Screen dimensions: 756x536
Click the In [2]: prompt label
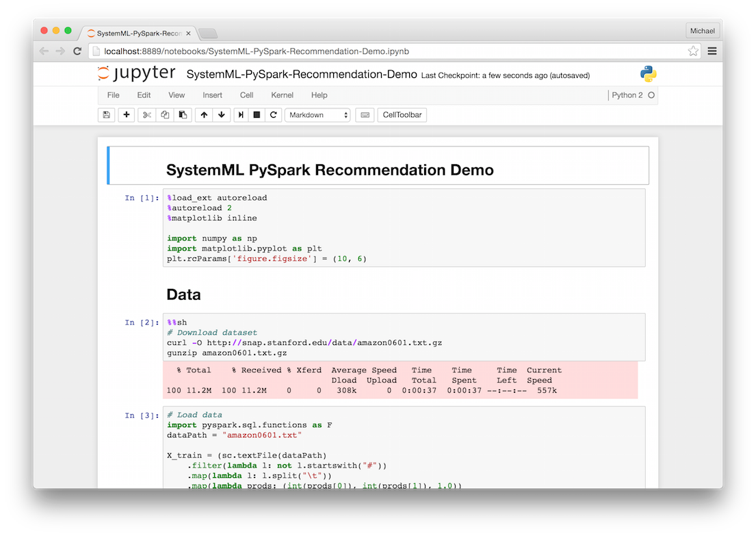[x=142, y=322]
